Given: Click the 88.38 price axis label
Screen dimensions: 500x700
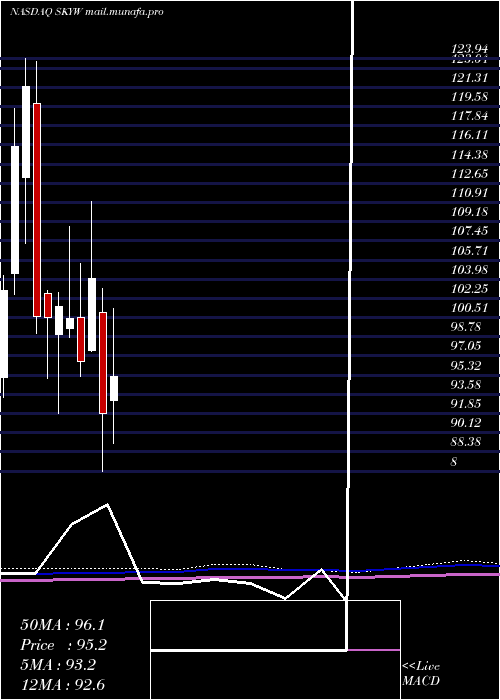Looking at the screenshot, I should click(x=466, y=442).
